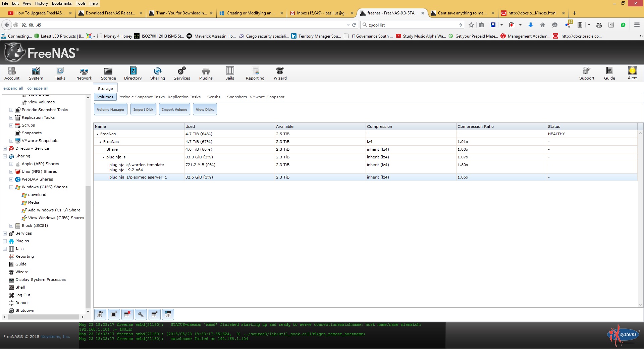Expand Periodic Snapshot Tasks tree node
This screenshot has height=349, width=644.
click(x=11, y=110)
